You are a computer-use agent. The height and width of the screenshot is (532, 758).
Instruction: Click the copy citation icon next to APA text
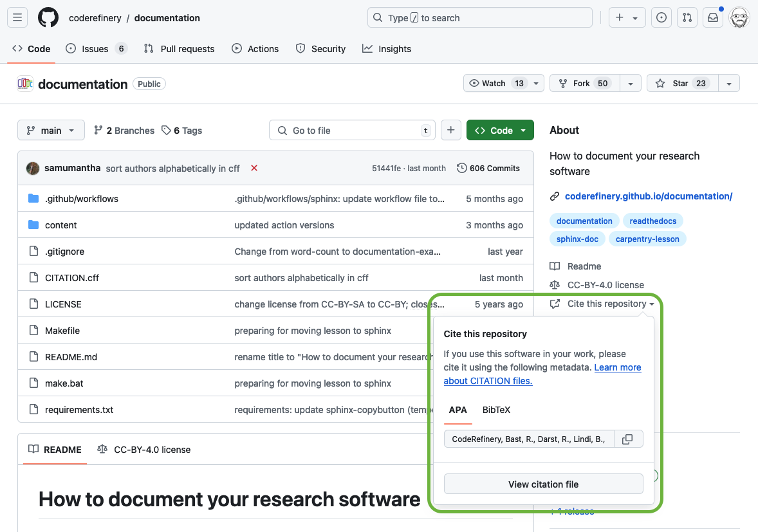628,438
